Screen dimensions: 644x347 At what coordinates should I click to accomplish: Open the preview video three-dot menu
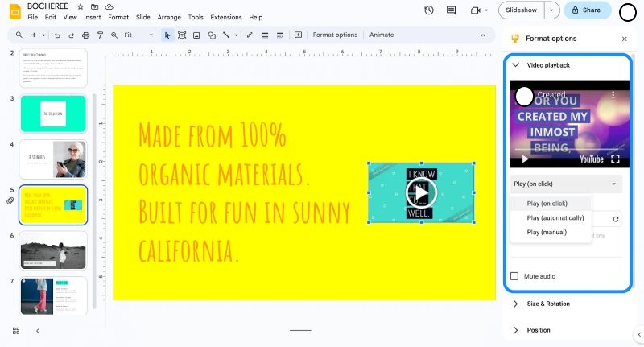pyautogui.click(x=613, y=95)
